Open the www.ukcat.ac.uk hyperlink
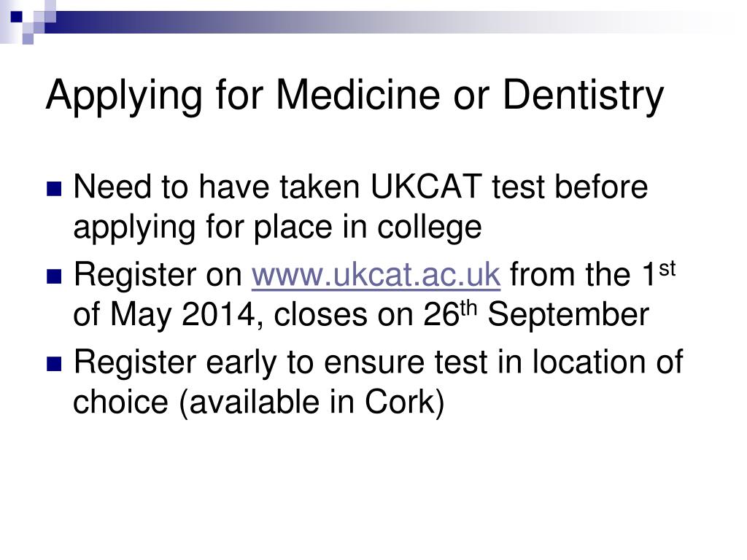747x560 pixels. (x=376, y=275)
